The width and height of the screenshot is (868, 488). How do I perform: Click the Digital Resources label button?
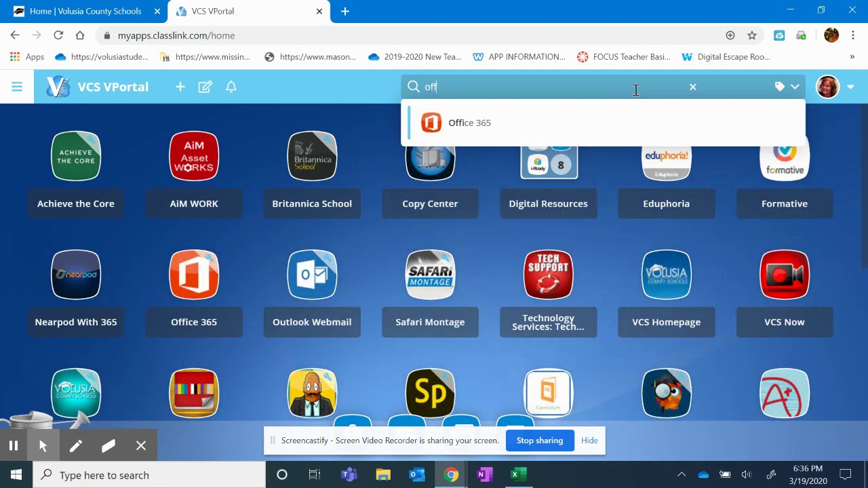pos(548,203)
